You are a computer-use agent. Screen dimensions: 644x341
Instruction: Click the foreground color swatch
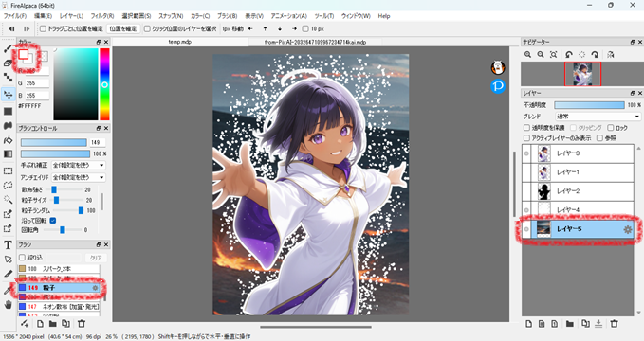click(24, 54)
